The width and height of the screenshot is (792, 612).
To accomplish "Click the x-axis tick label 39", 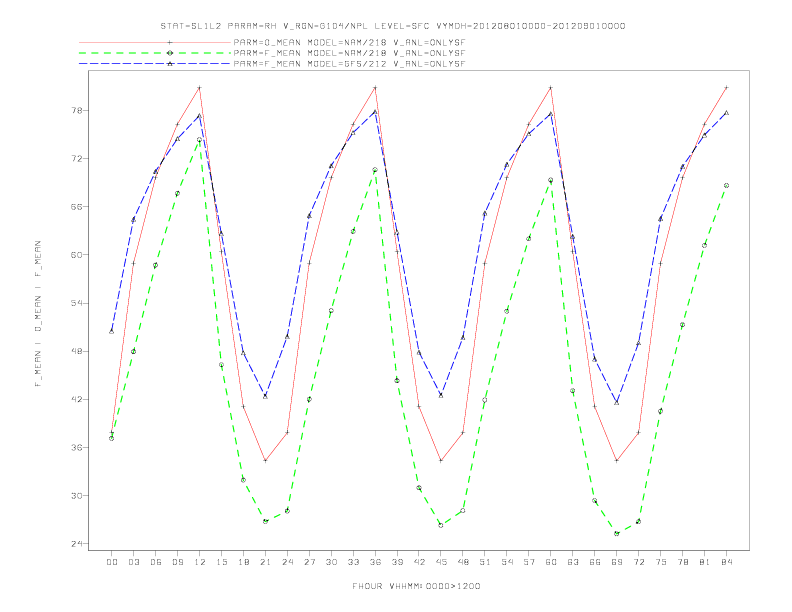I will tap(397, 562).
